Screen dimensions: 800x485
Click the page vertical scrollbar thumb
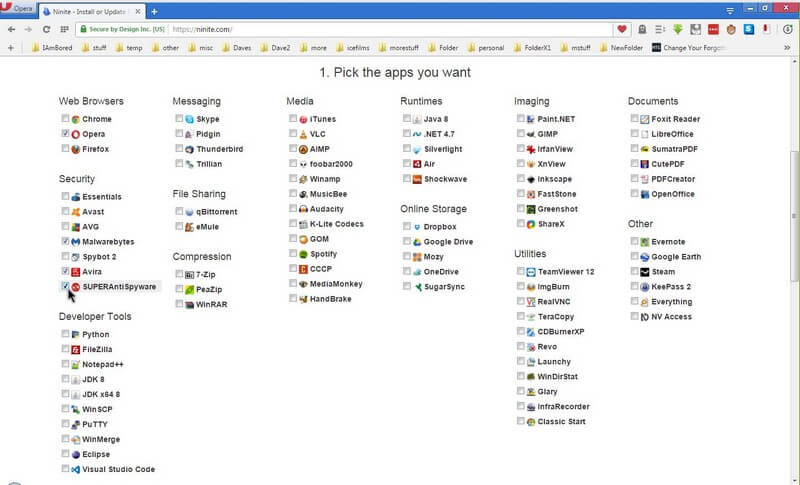tap(794, 216)
